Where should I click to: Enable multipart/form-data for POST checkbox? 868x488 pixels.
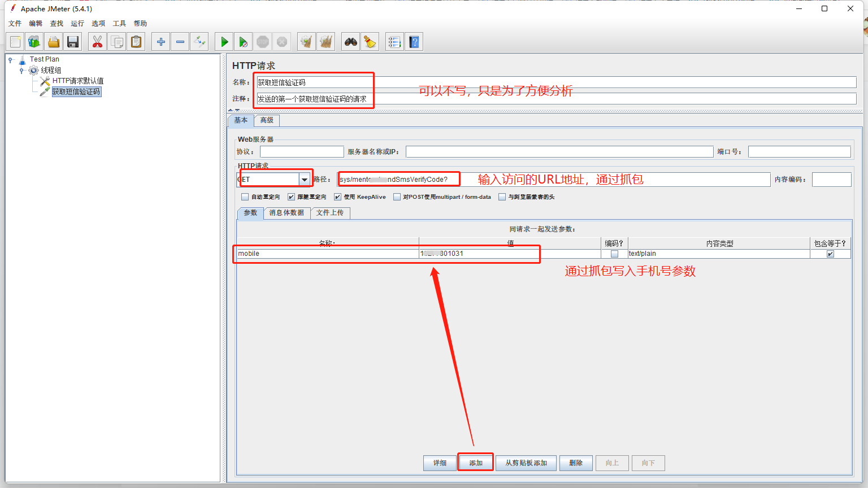397,197
